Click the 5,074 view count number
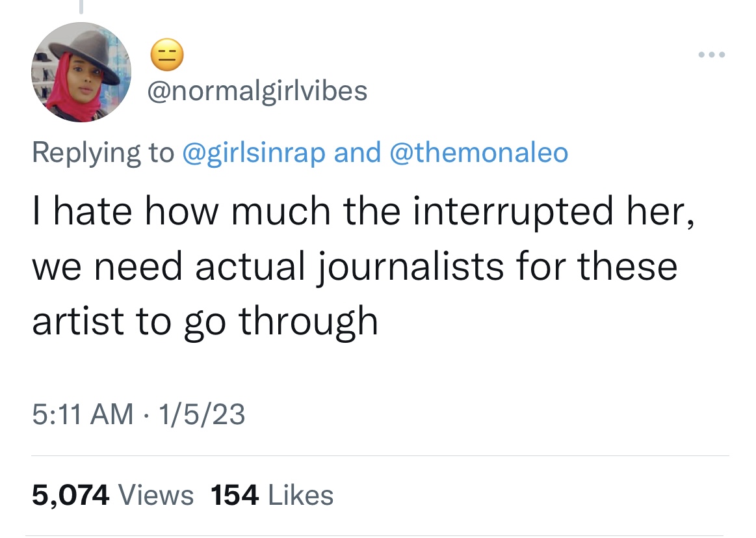The image size is (756, 538). 70,495
